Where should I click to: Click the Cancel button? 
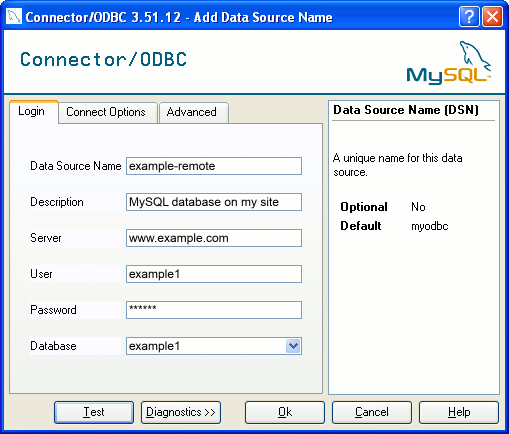click(x=372, y=412)
